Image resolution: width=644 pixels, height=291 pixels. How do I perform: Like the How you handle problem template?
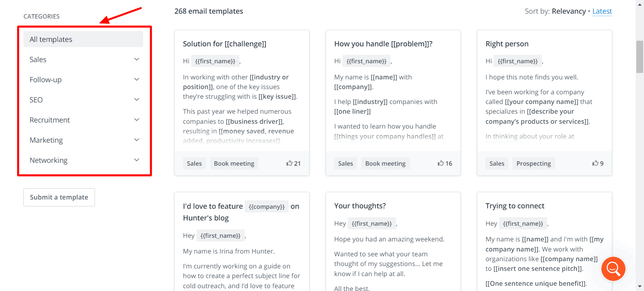[x=441, y=163]
